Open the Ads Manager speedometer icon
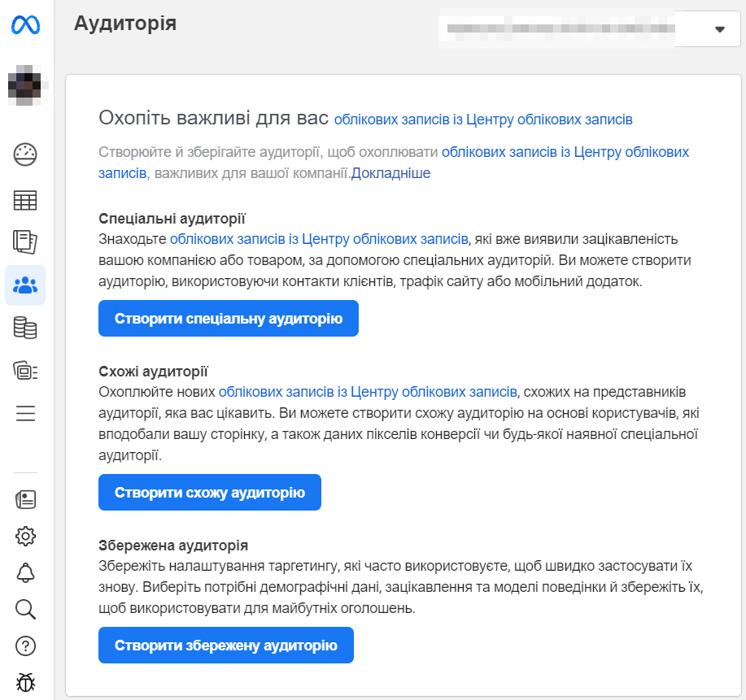The width and height of the screenshot is (746, 700). (x=25, y=154)
